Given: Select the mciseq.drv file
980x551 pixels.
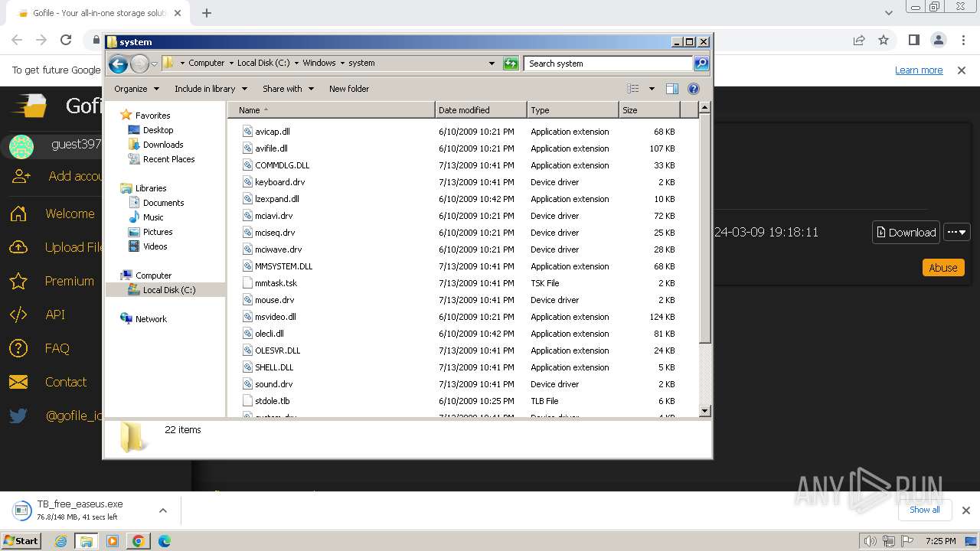Looking at the screenshot, I should pyautogui.click(x=274, y=233).
